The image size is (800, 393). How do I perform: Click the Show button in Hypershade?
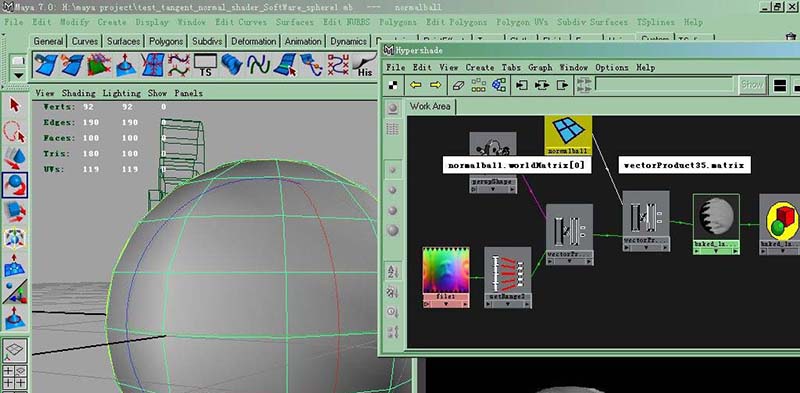pos(752,85)
